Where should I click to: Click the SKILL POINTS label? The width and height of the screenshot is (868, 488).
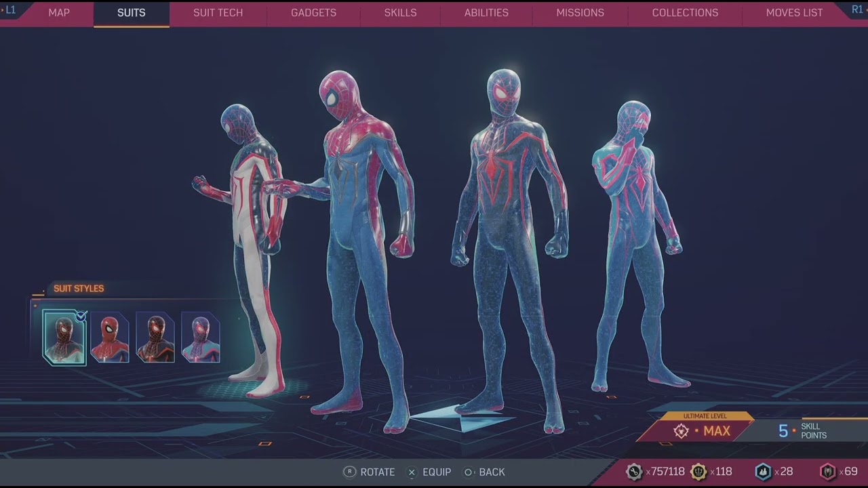(814, 431)
